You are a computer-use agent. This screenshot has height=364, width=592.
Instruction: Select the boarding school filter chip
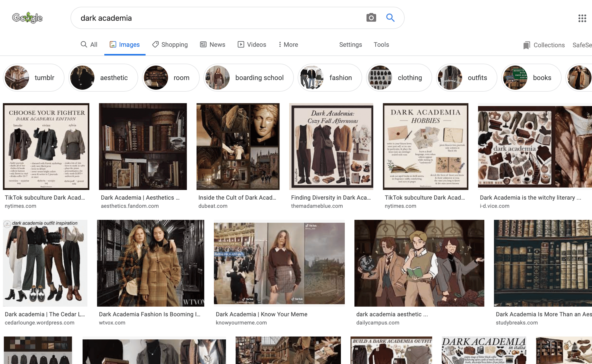(x=249, y=78)
